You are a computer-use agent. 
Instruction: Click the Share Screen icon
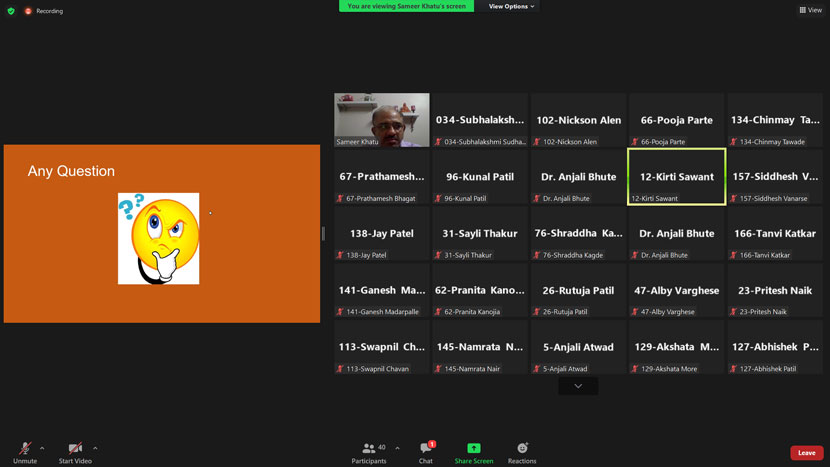474,451
